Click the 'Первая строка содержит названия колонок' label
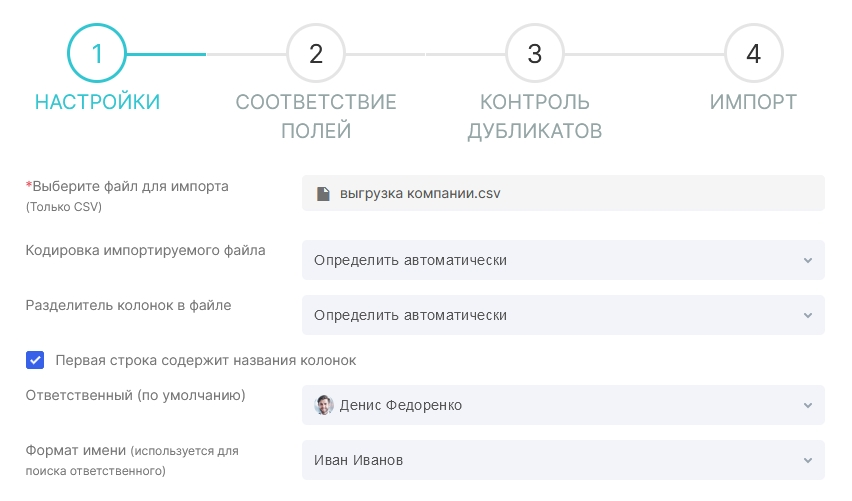Image resolution: width=852 pixels, height=501 pixels. (x=206, y=360)
